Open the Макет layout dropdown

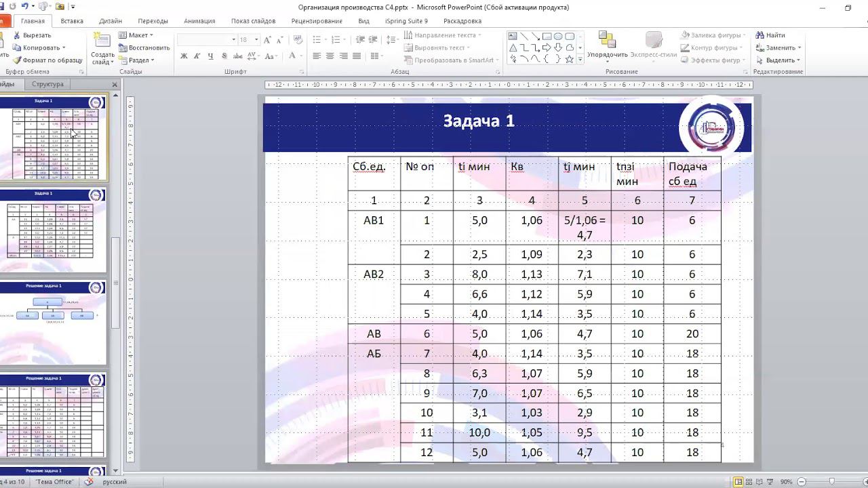[x=136, y=35]
